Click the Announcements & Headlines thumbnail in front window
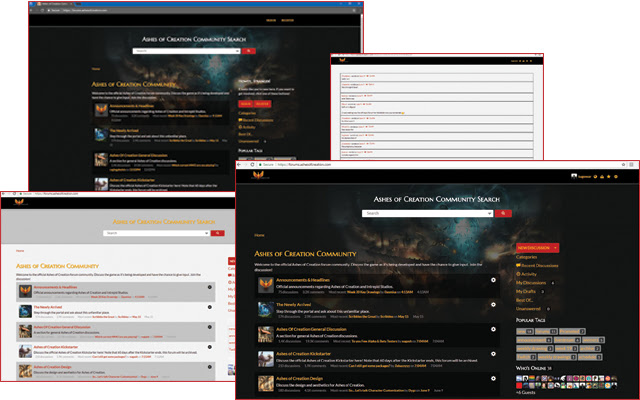Image resolution: width=640 pixels, height=400 pixels. (x=266, y=284)
